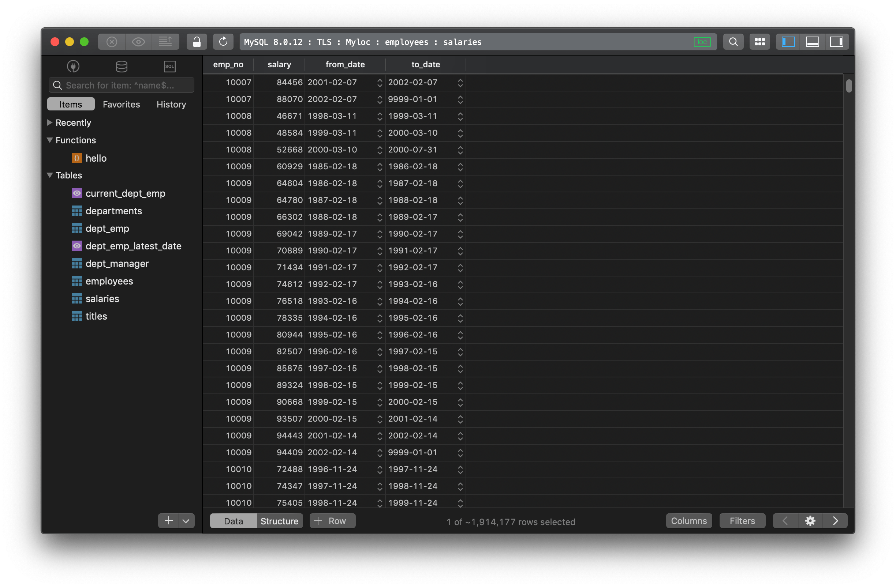The height and width of the screenshot is (588, 896).
Task: Collapse the Functions tree section
Action: (49, 140)
